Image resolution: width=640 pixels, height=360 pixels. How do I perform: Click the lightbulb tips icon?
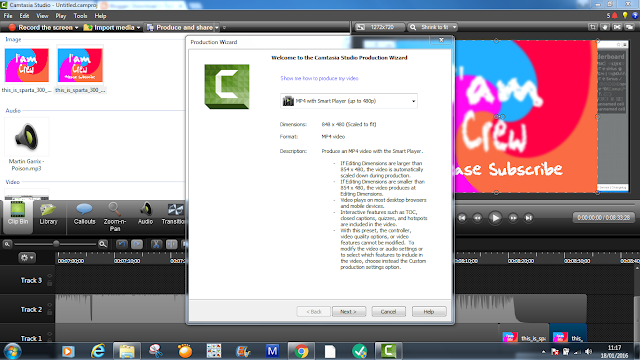click(x=625, y=15)
